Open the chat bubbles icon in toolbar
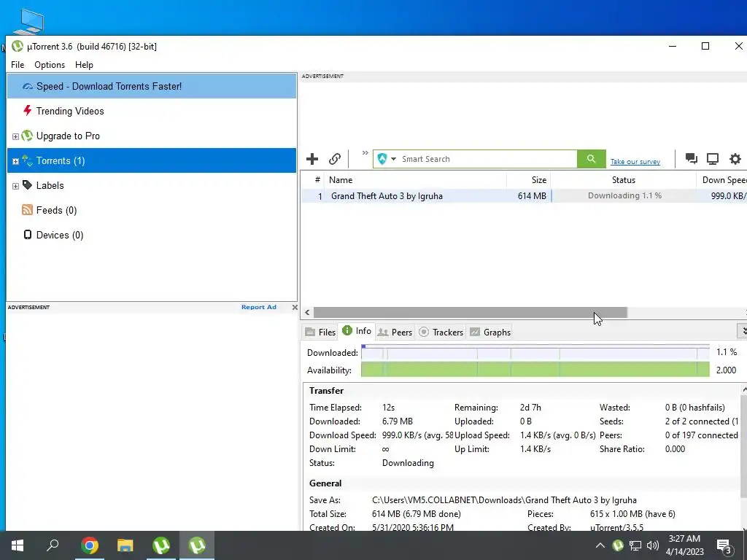Viewport: 747px width, 560px height. tap(692, 158)
